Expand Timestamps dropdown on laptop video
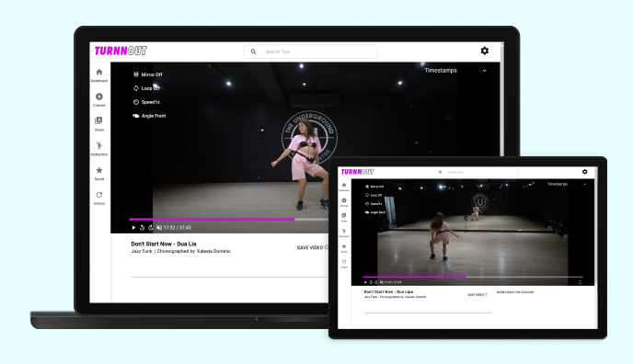 455,70
